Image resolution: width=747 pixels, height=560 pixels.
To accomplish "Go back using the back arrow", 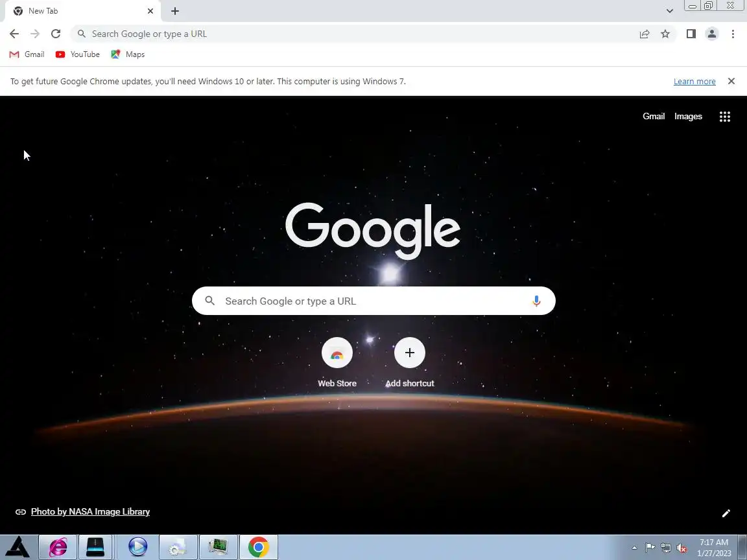I will coord(14,34).
